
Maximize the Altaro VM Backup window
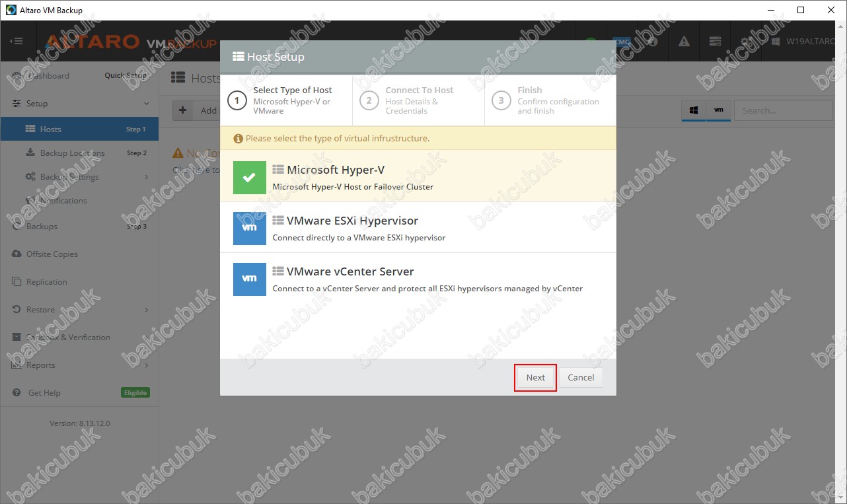(x=801, y=10)
